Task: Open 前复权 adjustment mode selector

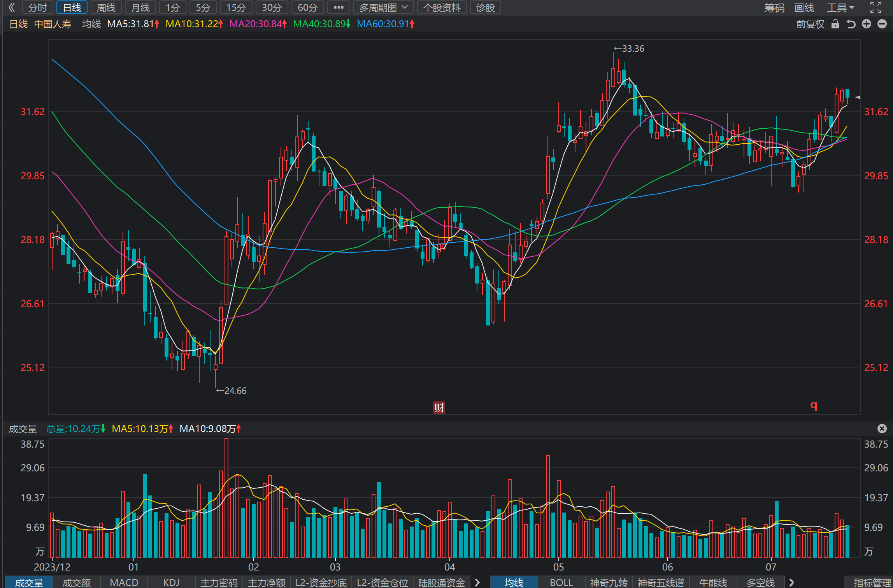Action: tap(810, 24)
